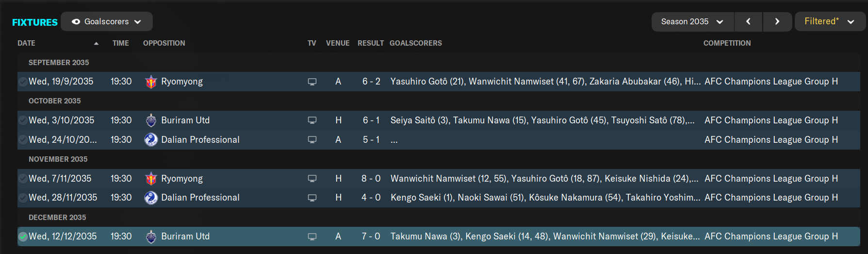
Task: Click TV icon for the 7/11/2035 Ryomyong match
Action: tap(312, 179)
